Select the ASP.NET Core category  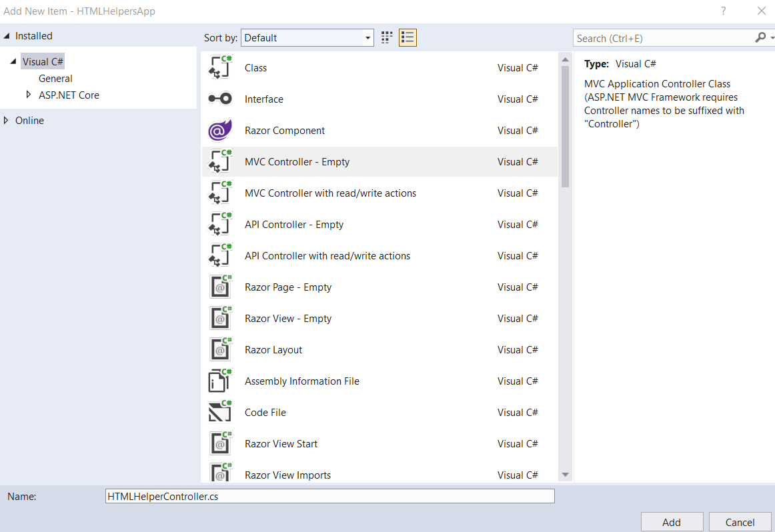(x=69, y=95)
